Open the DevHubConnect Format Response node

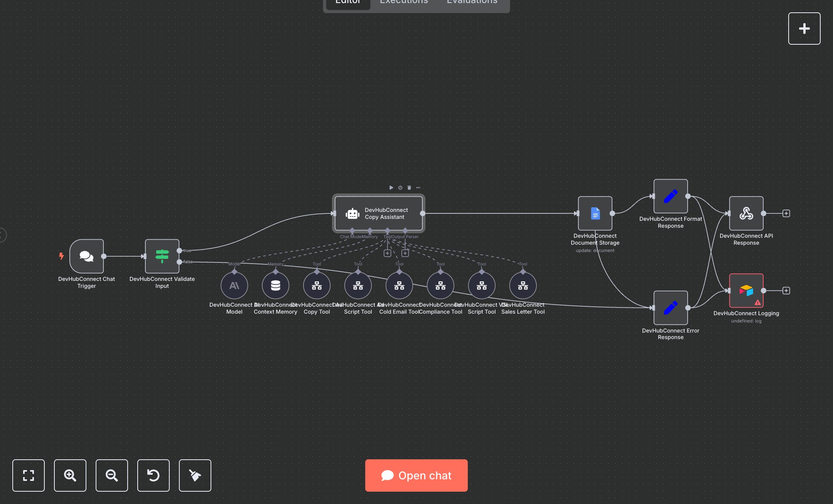tap(671, 197)
